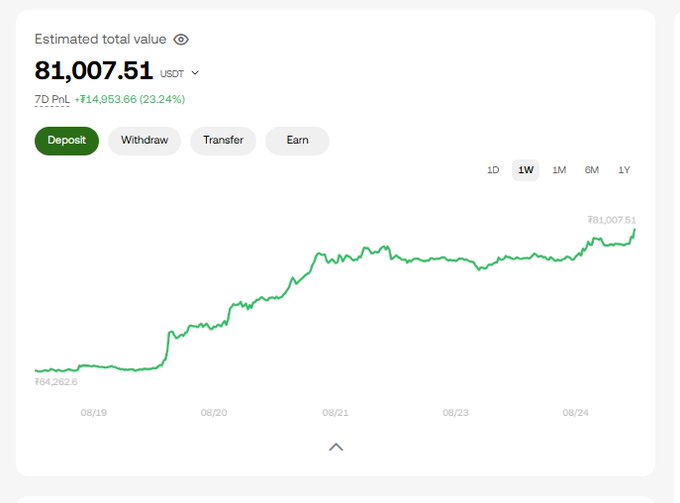Click the 7D PnL label
This screenshot has width=680, height=503.
click(52, 99)
